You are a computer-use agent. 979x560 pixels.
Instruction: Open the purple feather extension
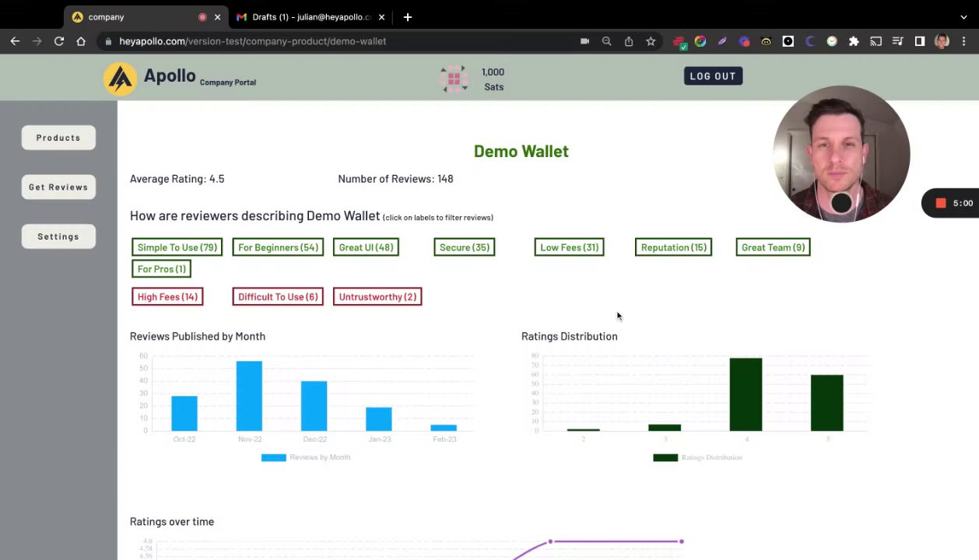pyautogui.click(x=722, y=41)
